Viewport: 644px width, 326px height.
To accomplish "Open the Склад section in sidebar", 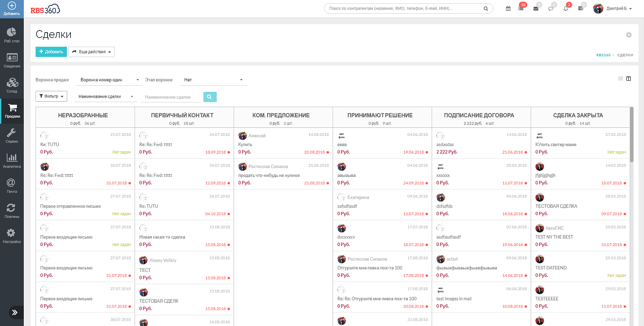I will [12, 85].
